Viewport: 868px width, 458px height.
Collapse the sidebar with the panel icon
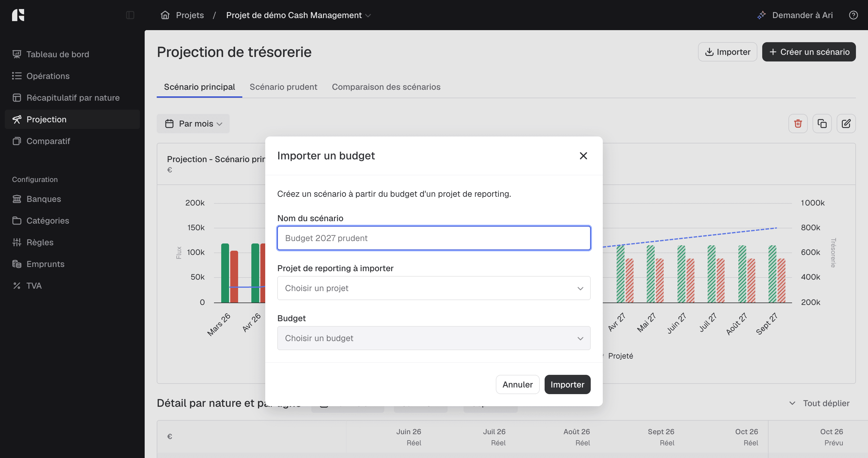pos(130,15)
